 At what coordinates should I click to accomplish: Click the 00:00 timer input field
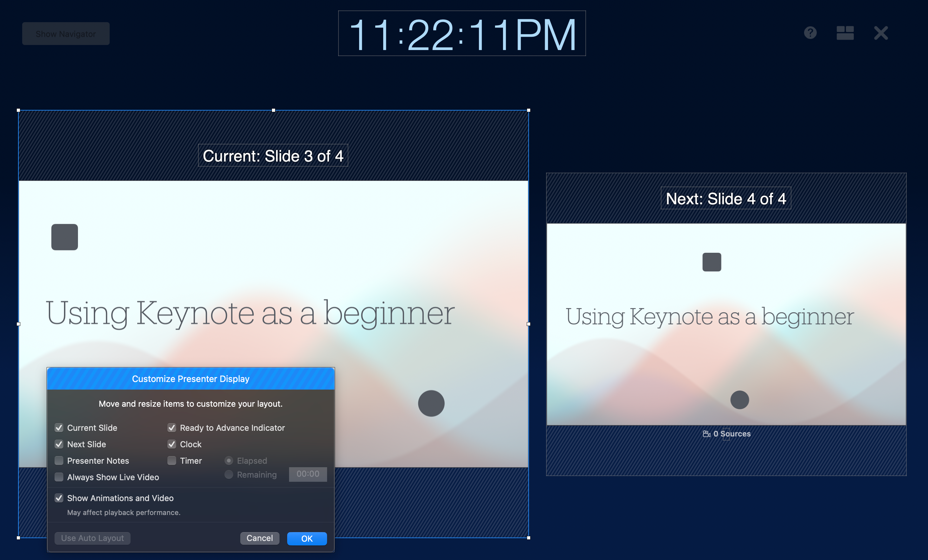(x=308, y=474)
